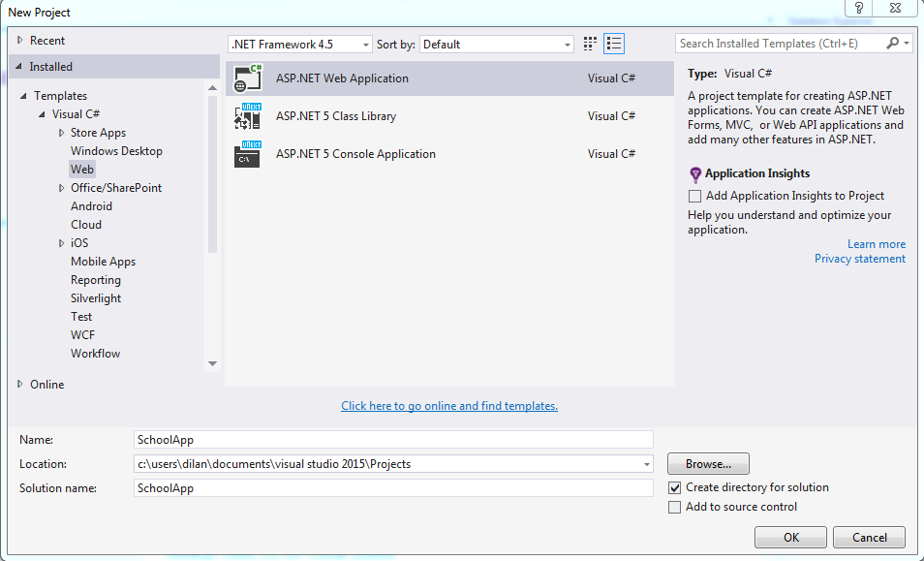
Task: Open the Privacy statement link
Action: click(x=860, y=259)
